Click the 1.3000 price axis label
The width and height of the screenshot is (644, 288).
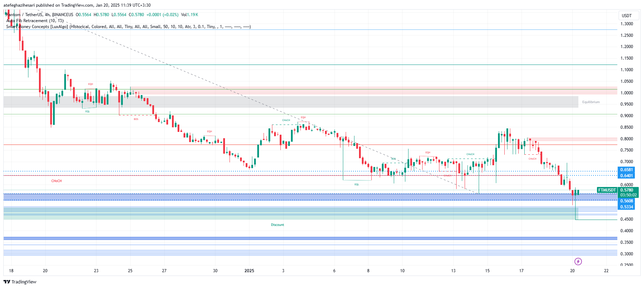[627, 24]
